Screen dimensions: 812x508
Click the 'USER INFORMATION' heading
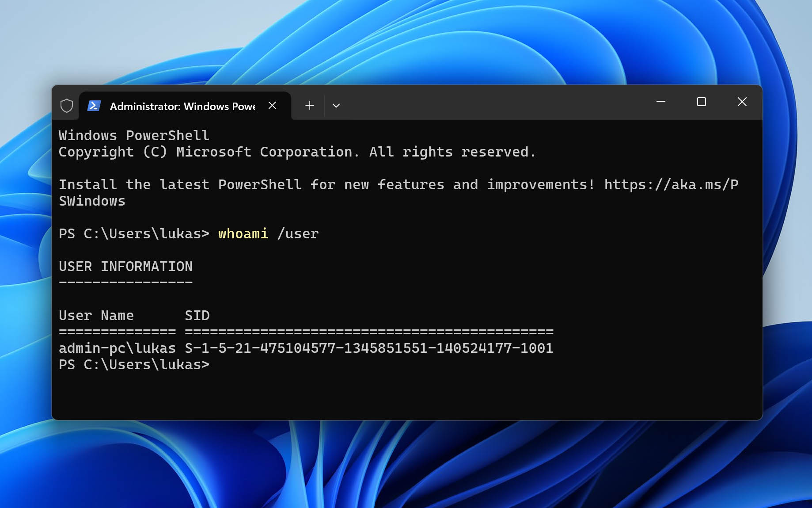point(125,266)
